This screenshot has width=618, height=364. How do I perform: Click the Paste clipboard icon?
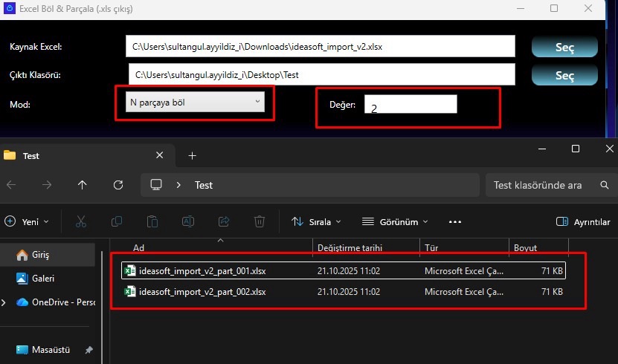(152, 221)
